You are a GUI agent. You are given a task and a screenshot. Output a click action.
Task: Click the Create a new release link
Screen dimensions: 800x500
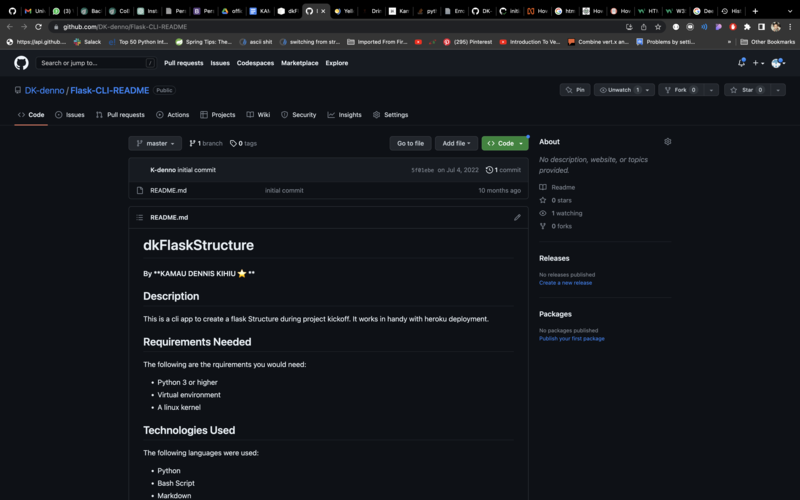(565, 283)
